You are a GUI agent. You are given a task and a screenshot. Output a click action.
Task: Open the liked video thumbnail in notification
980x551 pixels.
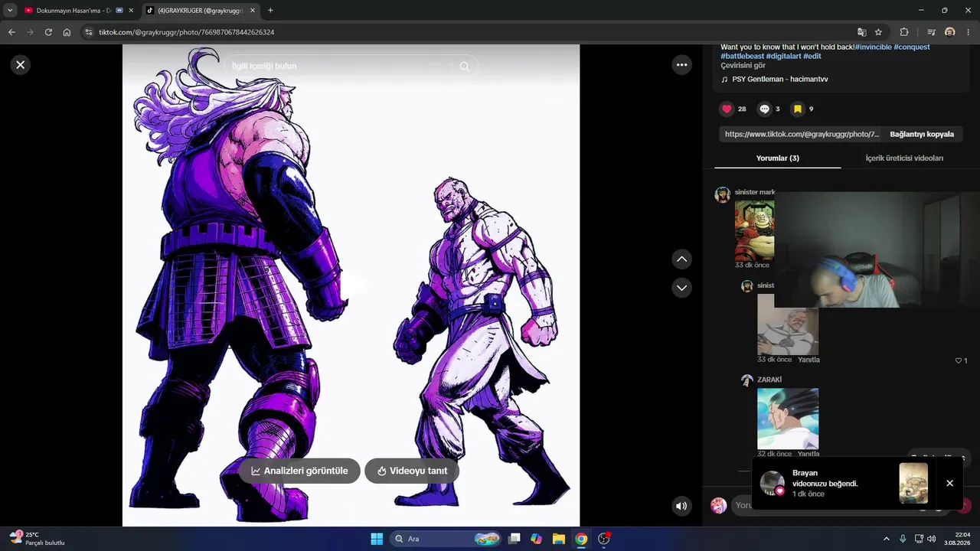913,483
